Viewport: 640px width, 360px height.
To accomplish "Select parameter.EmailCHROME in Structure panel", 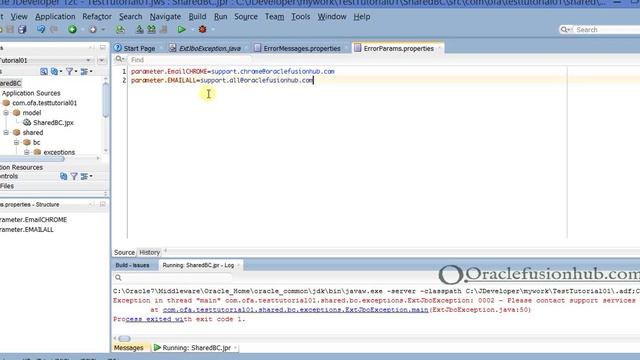I will coord(33,220).
